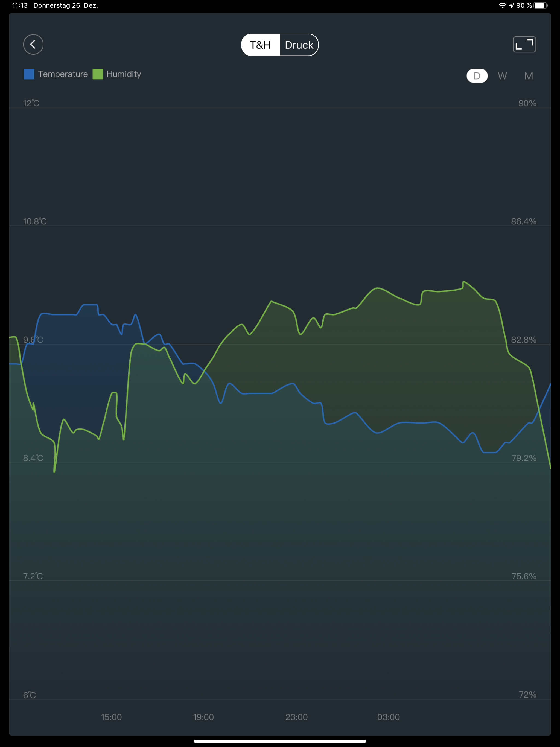
Task: Tap the 11:13 clock in status bar
Action: tap(20, 5)
